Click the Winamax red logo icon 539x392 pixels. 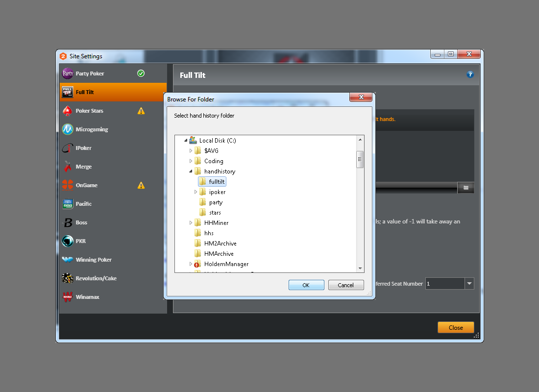68,297
